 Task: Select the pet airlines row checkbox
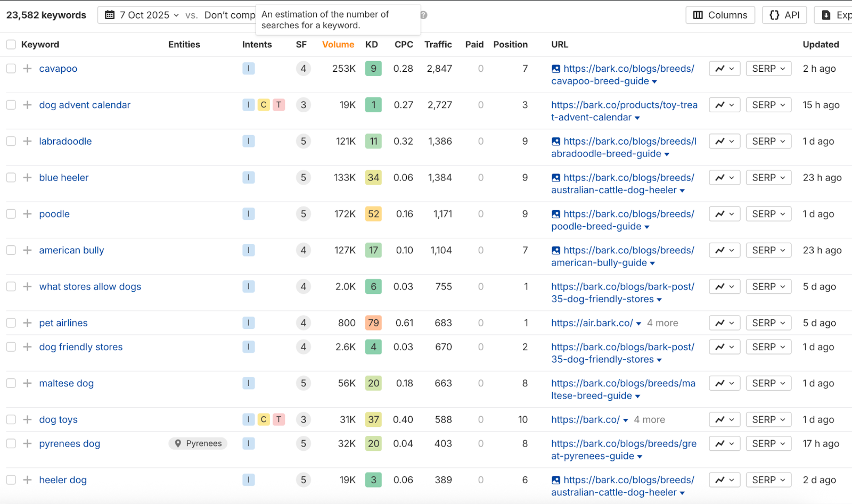(11, 323)
